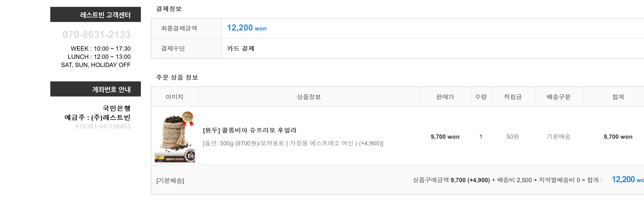Click the 국민은행 bank name text
Viewport: 644px width, 202px height.
116,108
